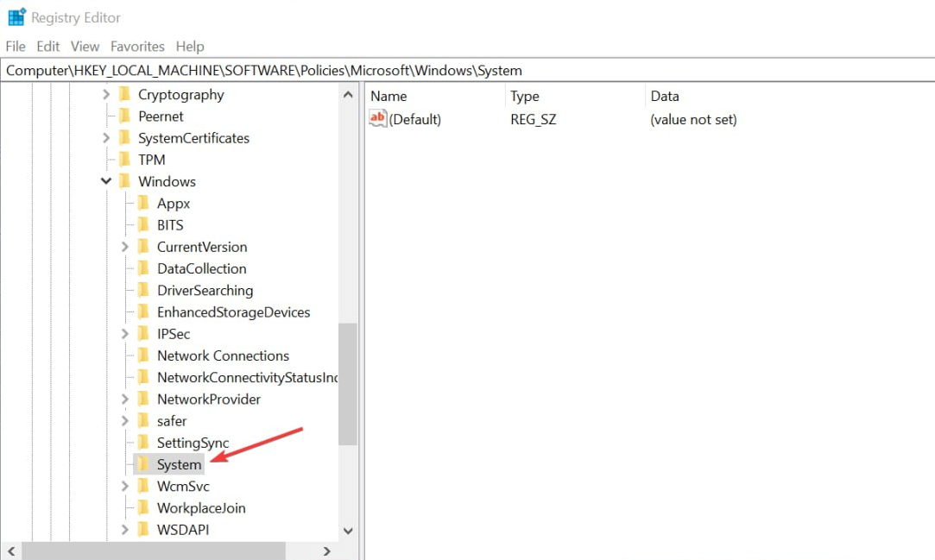935x560 pixels.
Task: Click the tree horizontal scrollbar thumb
Action: point(154,551)
